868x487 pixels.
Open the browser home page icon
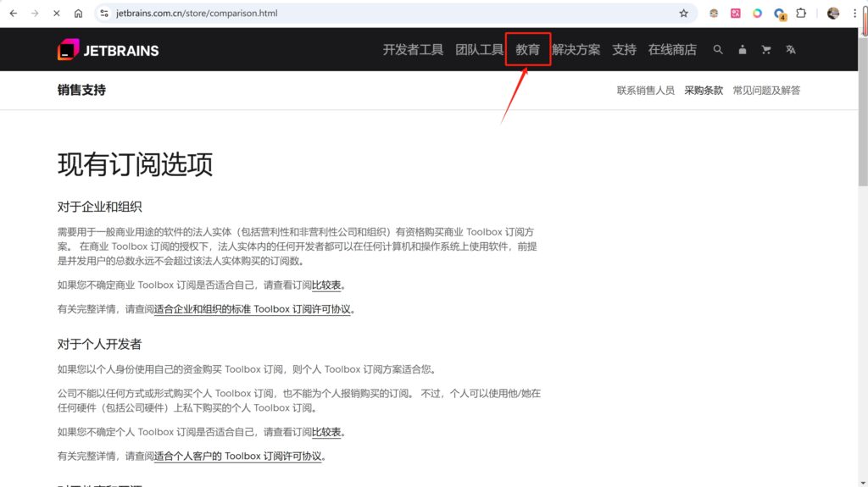click(x=78, y=14)
